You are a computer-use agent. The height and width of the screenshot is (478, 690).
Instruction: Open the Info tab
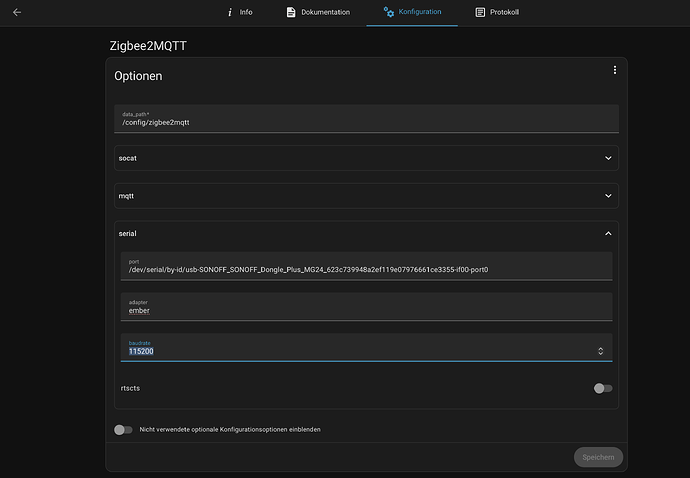(x=240, y=12)
